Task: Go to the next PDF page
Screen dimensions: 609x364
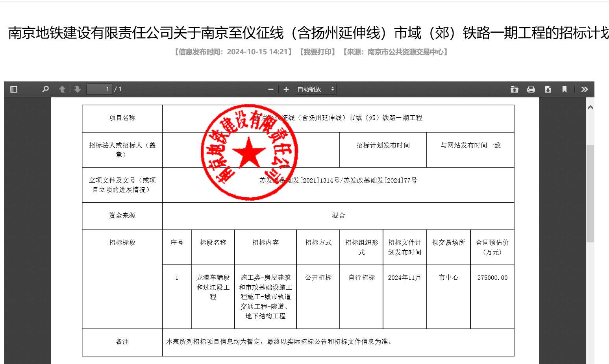Action: tap(78, 89)
